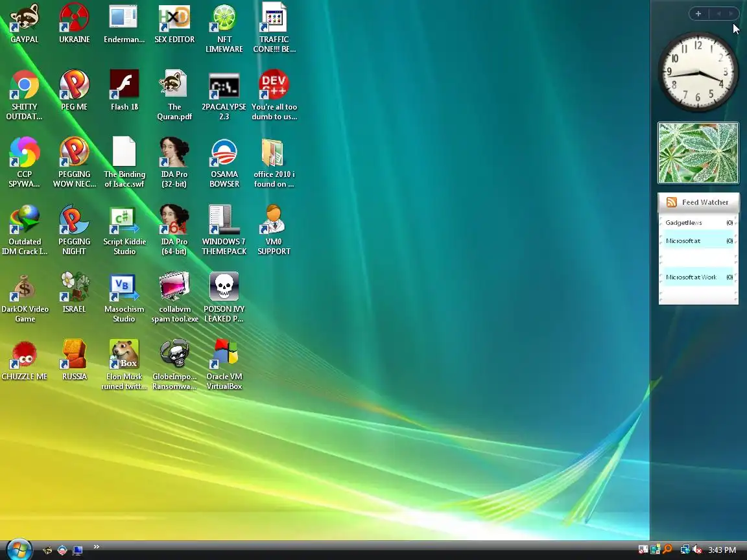Click the Add Gadgets plus button
The height and width of the screenshot is (560, 747).
tap(698, 14)
